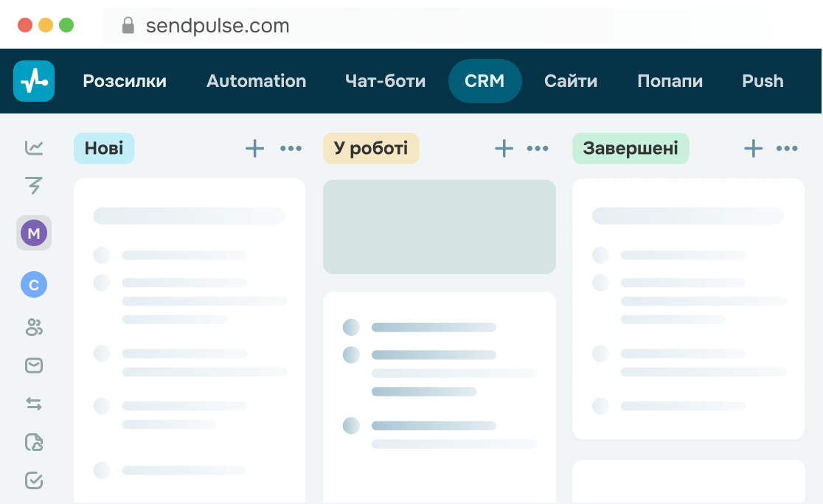Add a card to Завершені column
Image resolution: width=823 pixels, height=504 pixels.
(753, 149)
